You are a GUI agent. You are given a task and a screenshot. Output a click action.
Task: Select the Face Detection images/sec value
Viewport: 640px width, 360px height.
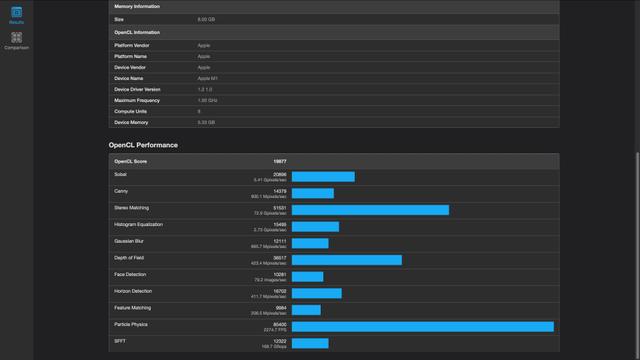[x=270, y=280]
